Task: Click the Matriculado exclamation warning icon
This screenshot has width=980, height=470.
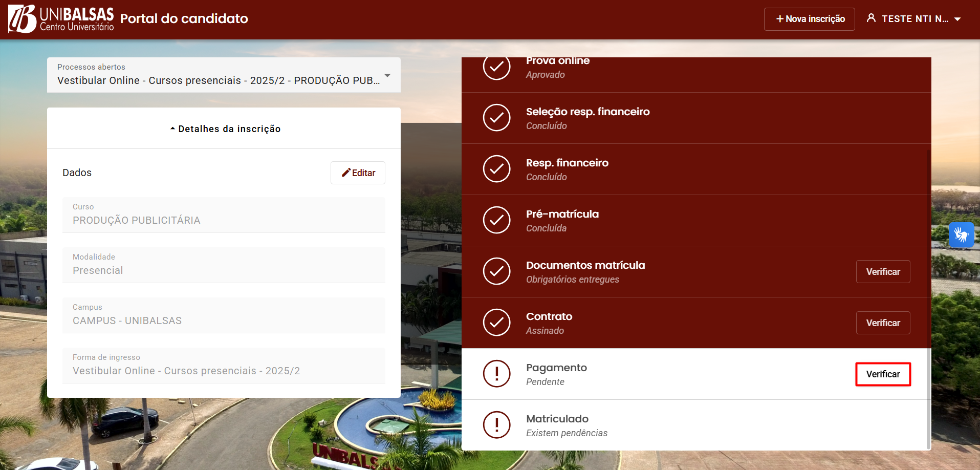Action: pyautogui.click(x=496, y=425)
